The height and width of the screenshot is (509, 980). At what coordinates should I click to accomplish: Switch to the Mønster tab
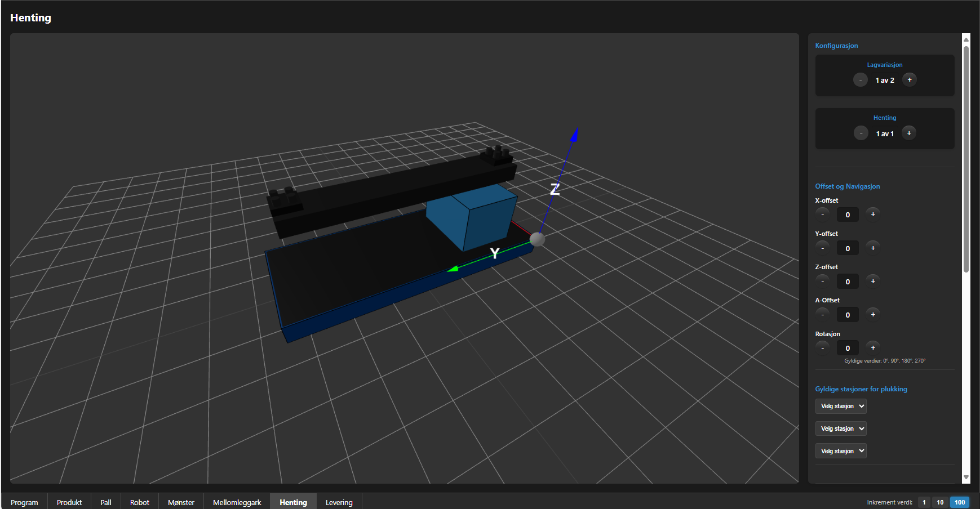coord(181,502)
